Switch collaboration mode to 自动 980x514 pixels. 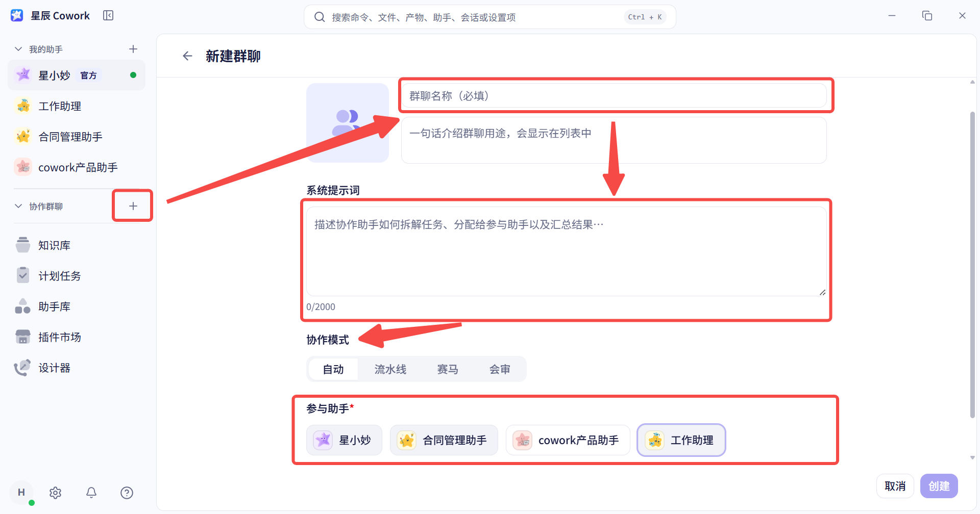coord(333,369)
